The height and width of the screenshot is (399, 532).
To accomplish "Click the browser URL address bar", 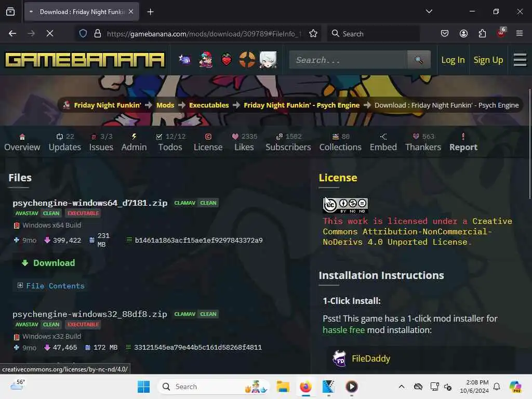I will point(204,33).
